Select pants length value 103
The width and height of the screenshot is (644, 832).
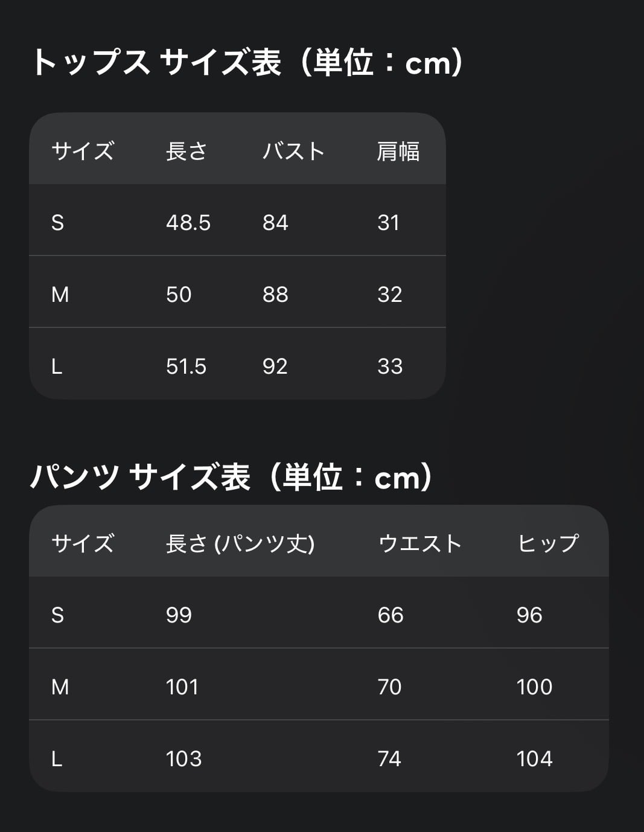click(x=183, y=759)
